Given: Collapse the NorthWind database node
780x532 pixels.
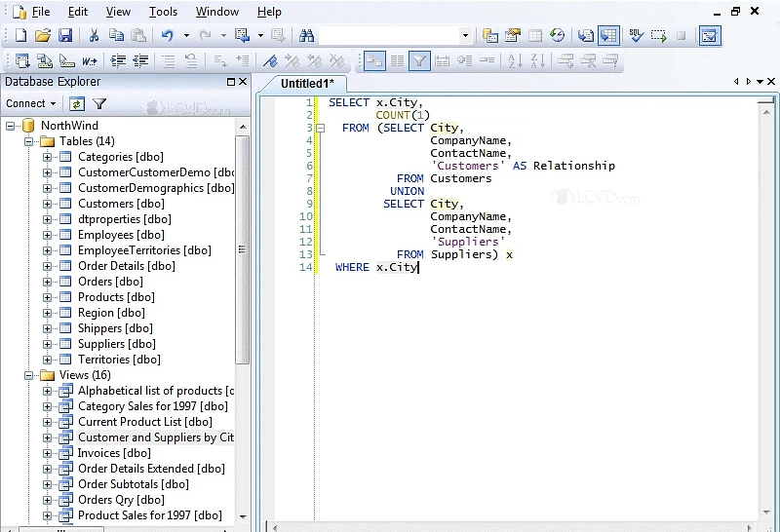Looking at the screenshot, I should pyautogui.click(x=11, y=126).
